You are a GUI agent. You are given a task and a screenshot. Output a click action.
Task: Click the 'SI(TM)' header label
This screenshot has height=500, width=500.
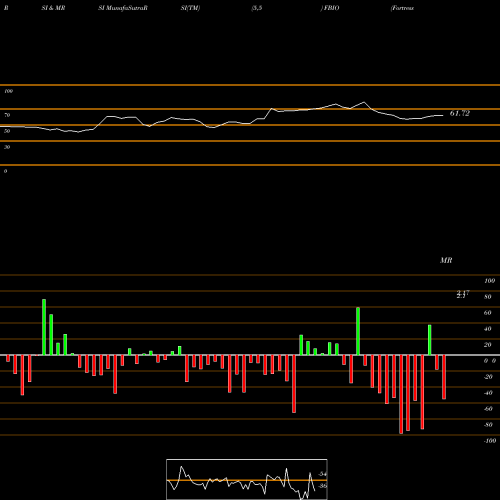[190, 8]
